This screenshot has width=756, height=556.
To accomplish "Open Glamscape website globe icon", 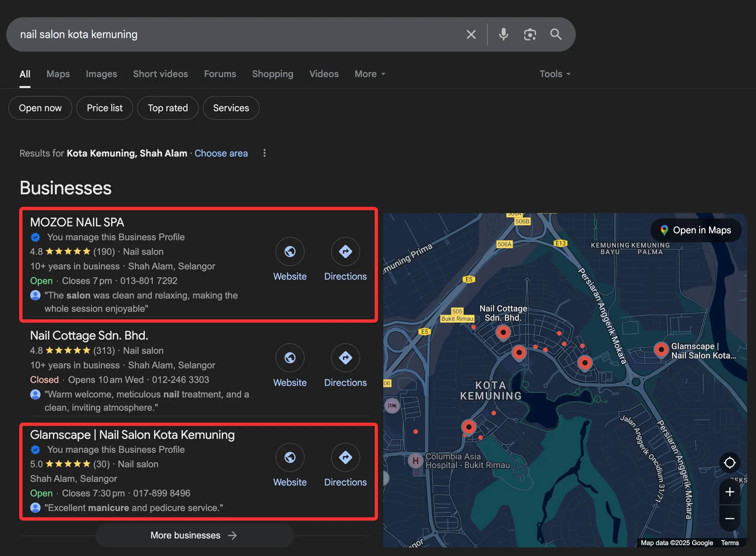I will pos(290,457).
